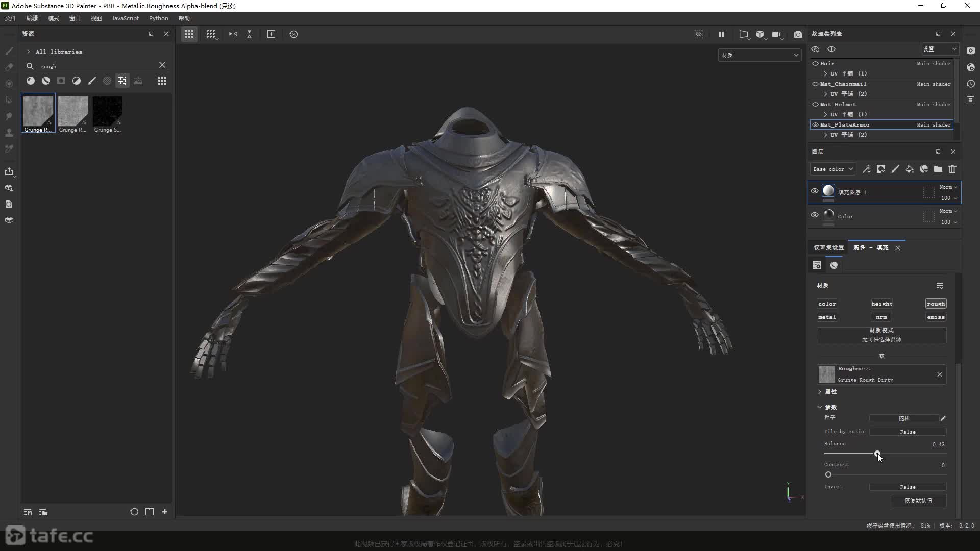The image size is (980, 551).
Task: Add a fill layer icon
Action: [x=910, y=169]
